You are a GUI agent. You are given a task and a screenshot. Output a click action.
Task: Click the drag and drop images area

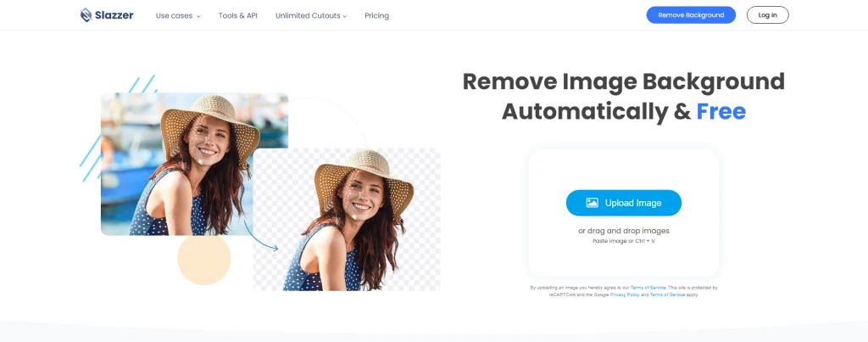(x=623, y=213)
